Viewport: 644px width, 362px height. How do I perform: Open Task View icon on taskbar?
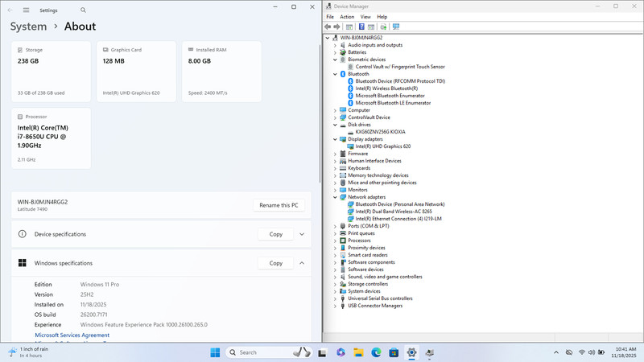[x=323, y=352]
